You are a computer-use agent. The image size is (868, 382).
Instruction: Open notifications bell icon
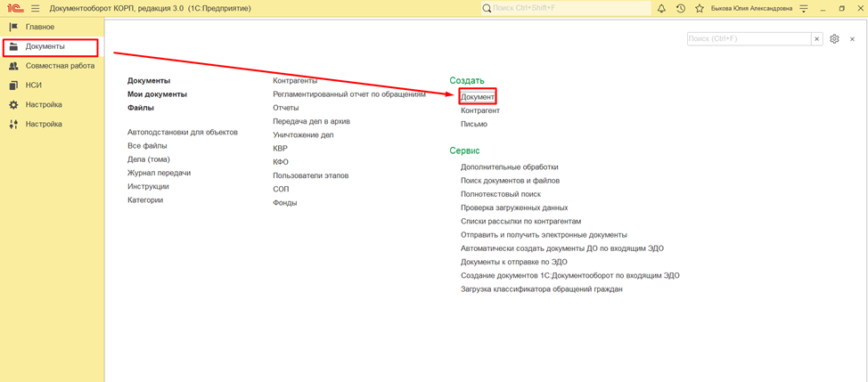pyautogui.click(x=661, y=8)
